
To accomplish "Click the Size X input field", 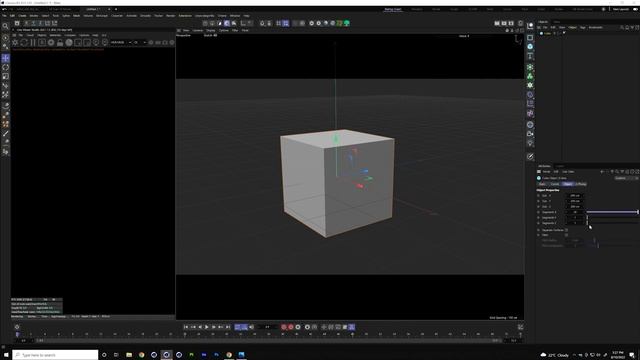I will point(575,196).
